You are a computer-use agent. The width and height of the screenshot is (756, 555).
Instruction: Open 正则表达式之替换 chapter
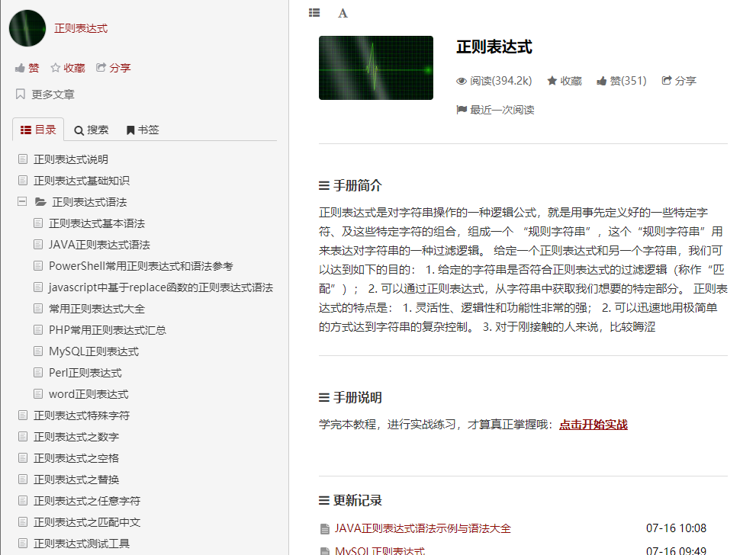76,480
